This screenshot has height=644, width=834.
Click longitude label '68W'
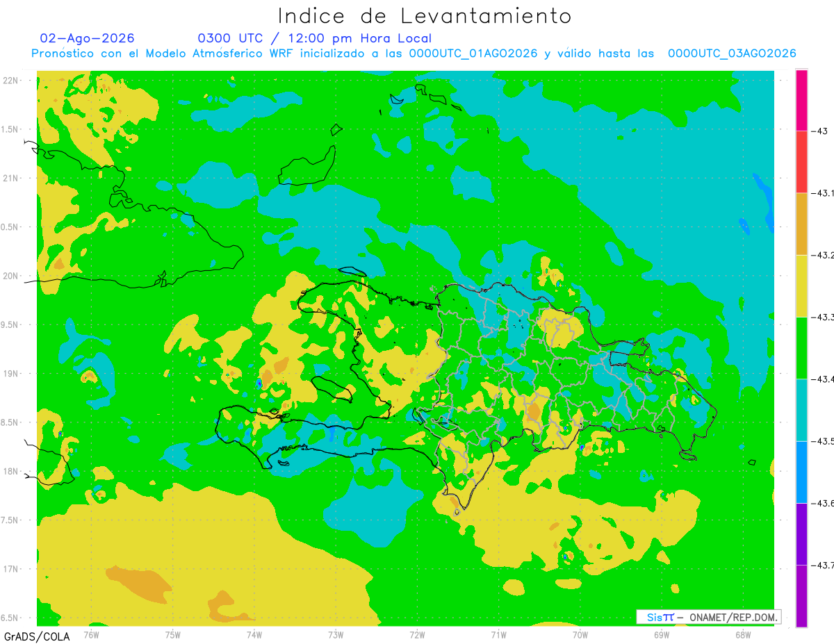pos(743,634)
